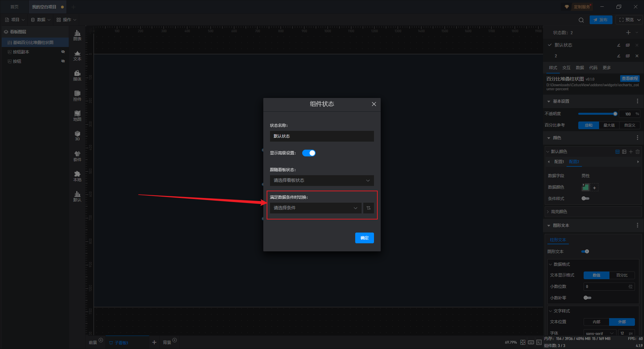The height and width of the screenshot is (349, 644).
Task: Click the 状态名称 input field
Action: (322, 136)
